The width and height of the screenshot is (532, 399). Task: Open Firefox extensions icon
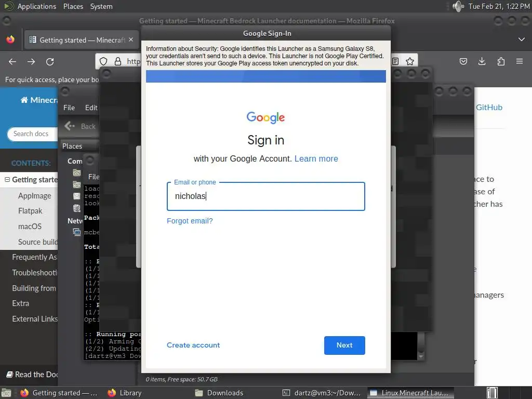point(501,61)
